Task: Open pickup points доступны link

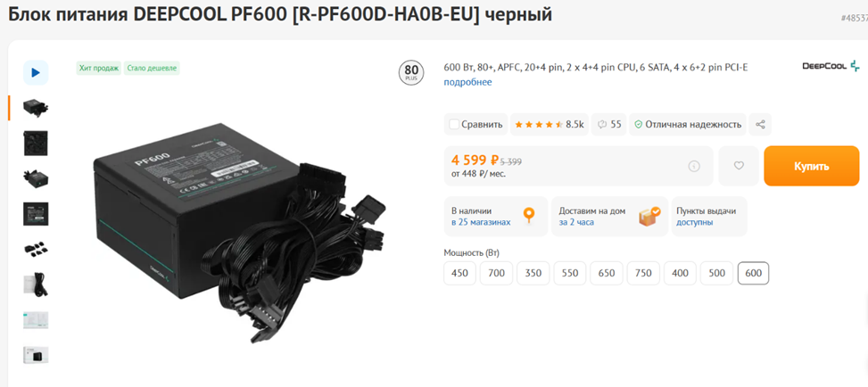Action: [x=695, y=222]
